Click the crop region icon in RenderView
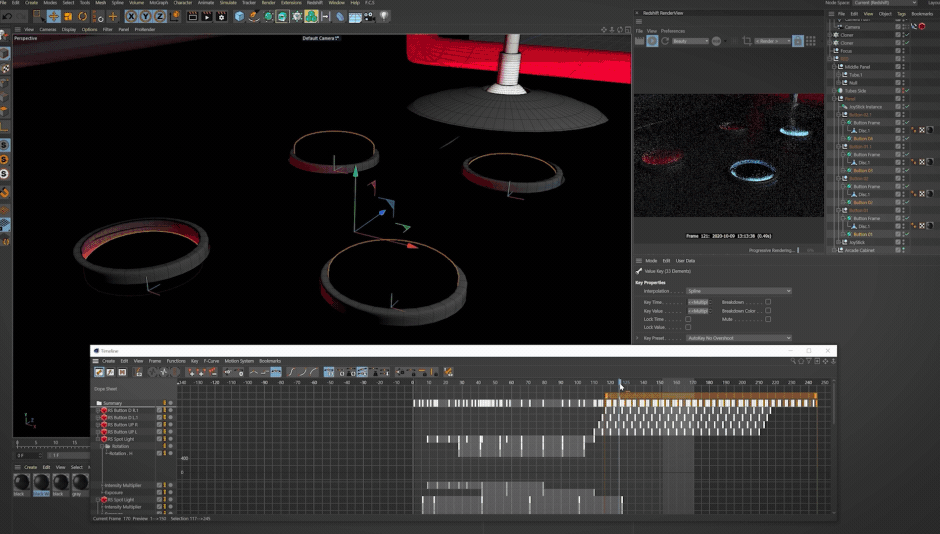The width and height of the screenshot is (940, 534). (x=747, y=41)
